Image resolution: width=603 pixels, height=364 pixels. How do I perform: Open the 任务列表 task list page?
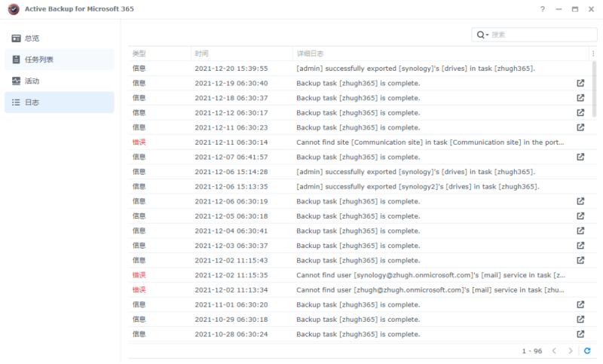coord(60,60)
